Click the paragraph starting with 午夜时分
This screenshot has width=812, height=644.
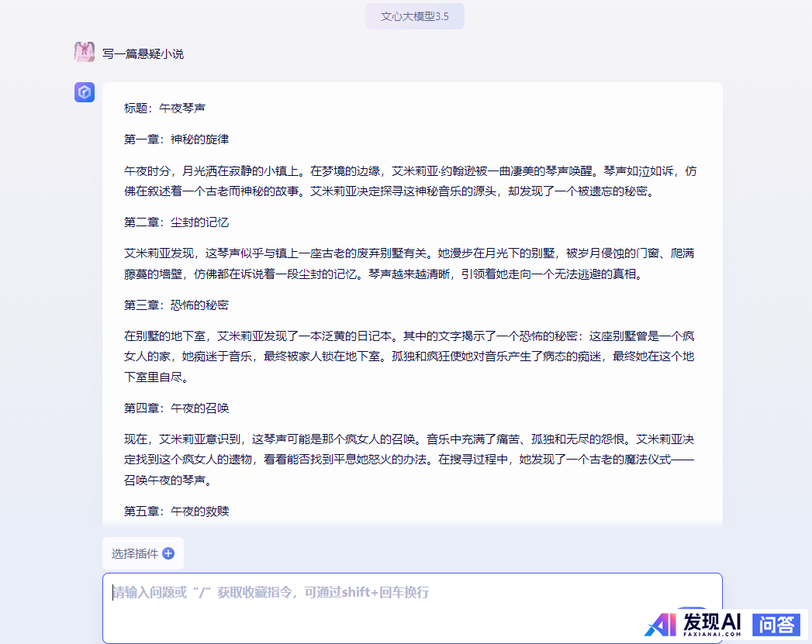tap(410, 181)
